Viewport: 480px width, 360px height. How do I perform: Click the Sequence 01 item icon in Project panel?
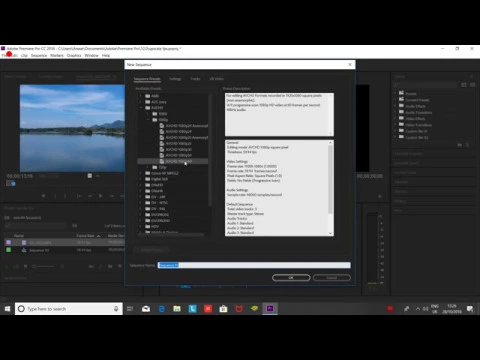point(24,250)
